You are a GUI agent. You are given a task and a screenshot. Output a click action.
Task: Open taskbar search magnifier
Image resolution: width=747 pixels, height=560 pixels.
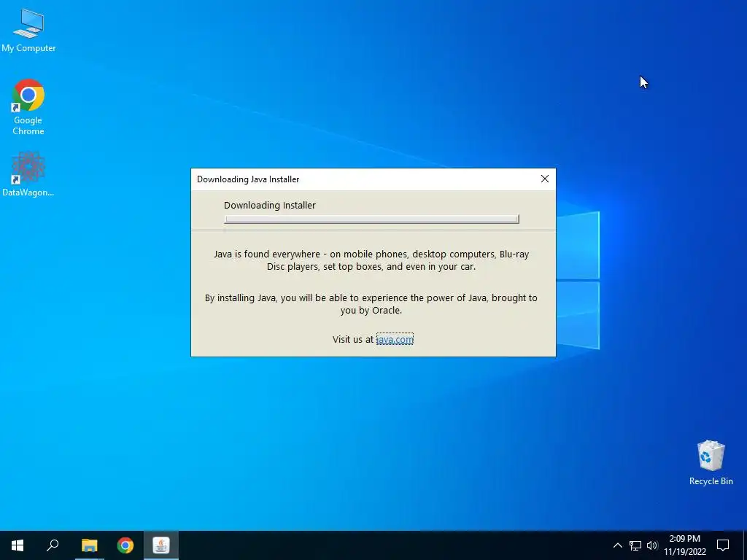(x=53, y=545)
